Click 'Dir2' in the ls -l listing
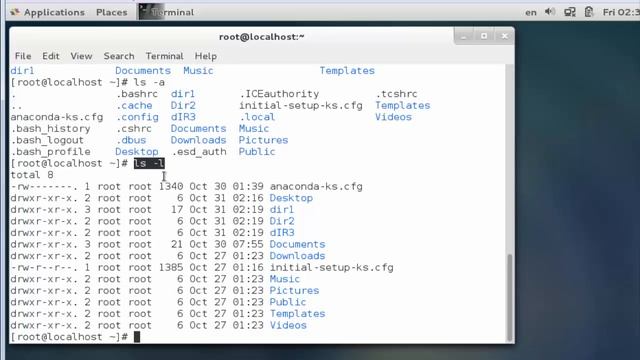 click(282, 221)
